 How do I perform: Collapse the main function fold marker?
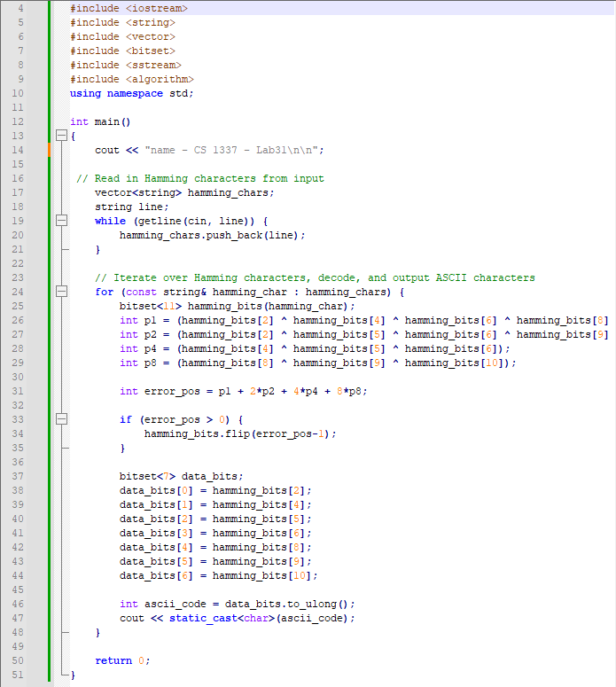61,136
